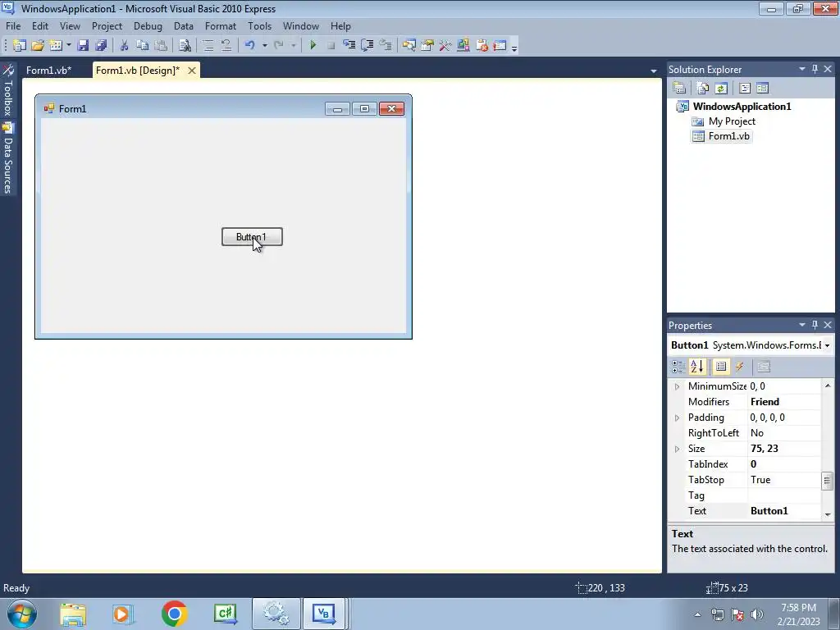840x630 pixels.
Task: Click the Cut scissors icon
Action: pyautogui.click(x=124, y=46)
